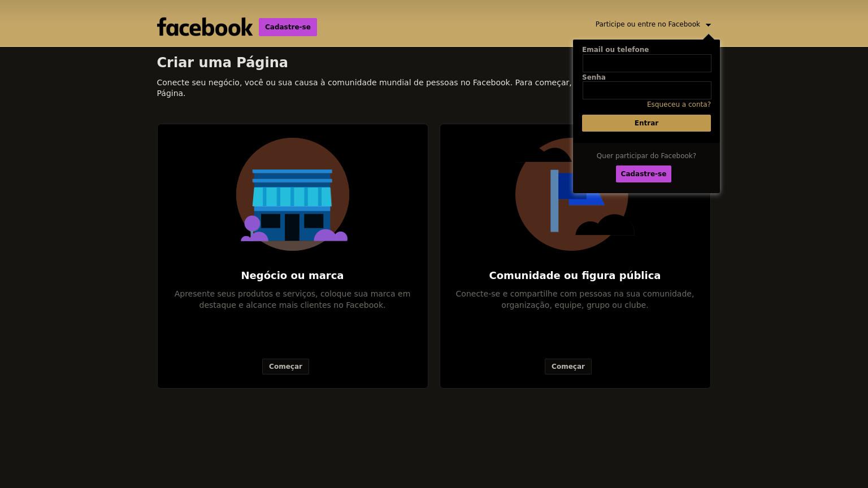This screenshot has height=488, width=868.
Task: Click the Conecte-se e compartilhe description text
Action: pos(575,299)
